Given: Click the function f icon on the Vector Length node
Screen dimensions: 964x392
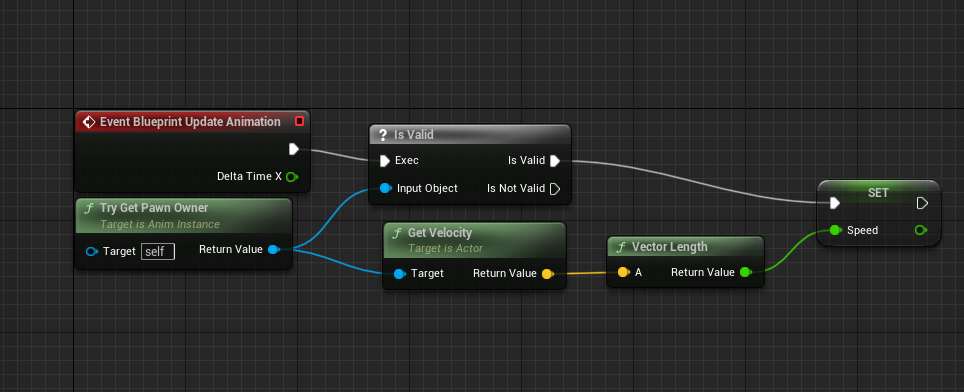Looking at the screenshot, I should pyautogui.click(x=621, y=247).
